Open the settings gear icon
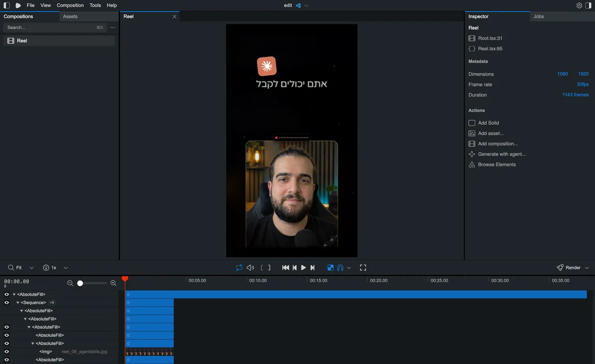Screen dimensions: 595x364 point(579,5)
